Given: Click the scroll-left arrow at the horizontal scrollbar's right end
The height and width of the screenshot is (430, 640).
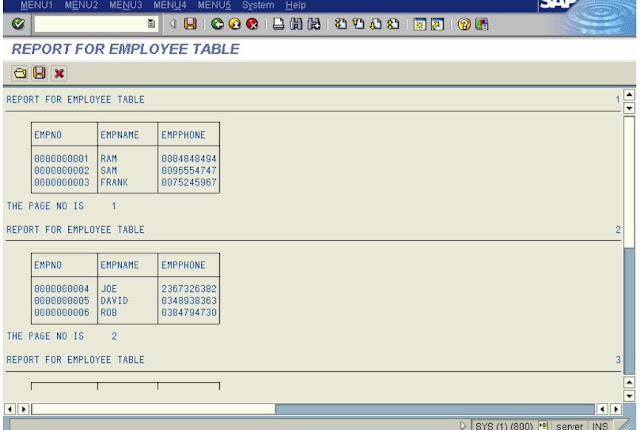Looking at the screenshot, I should tap(602, 409).
